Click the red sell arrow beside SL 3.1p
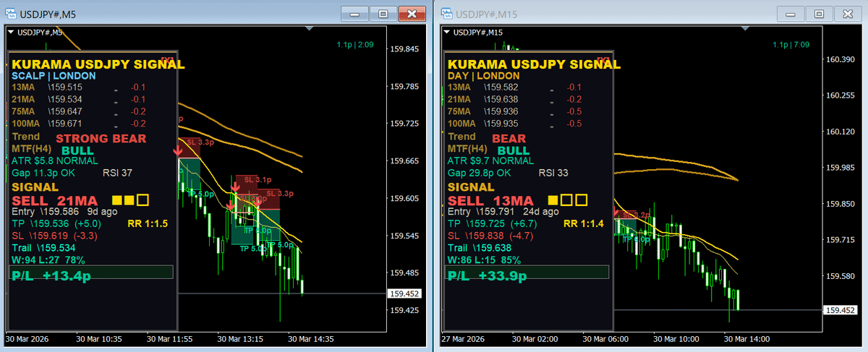Viewport: 868px width, 352px height. 234,187
